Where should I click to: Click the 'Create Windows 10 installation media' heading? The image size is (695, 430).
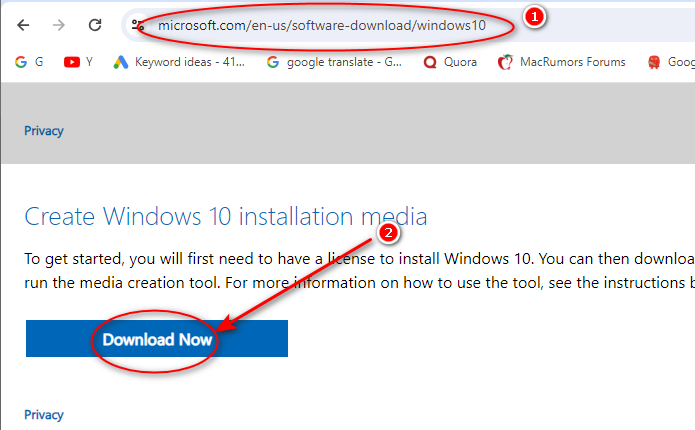point(226,216)
